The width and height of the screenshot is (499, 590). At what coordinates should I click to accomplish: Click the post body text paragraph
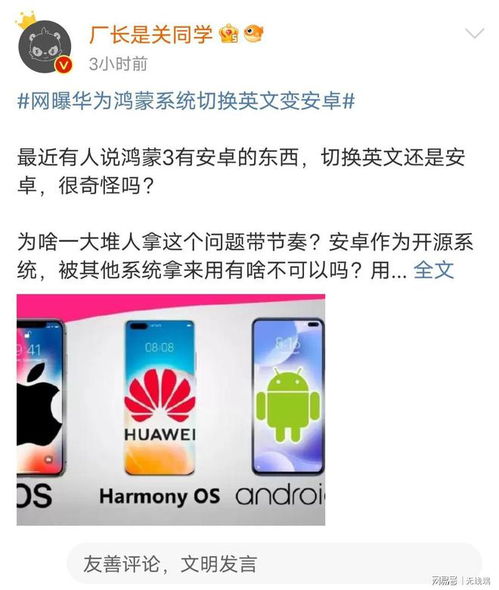coord(245,214)
